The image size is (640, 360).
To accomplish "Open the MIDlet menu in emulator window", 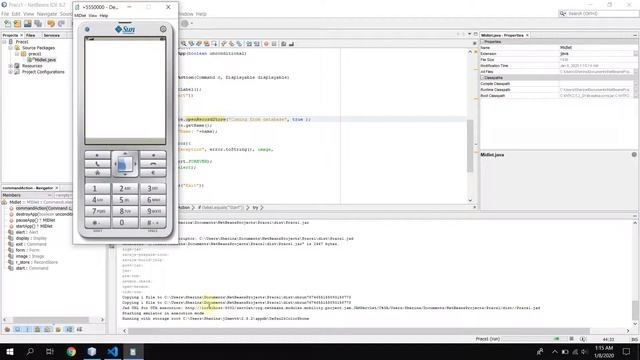I will 80,16.
